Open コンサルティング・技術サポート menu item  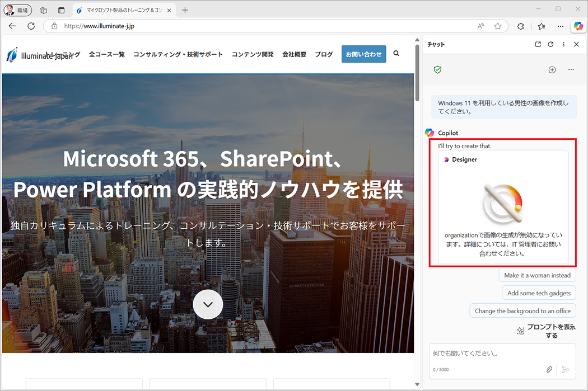click(178, 54)
